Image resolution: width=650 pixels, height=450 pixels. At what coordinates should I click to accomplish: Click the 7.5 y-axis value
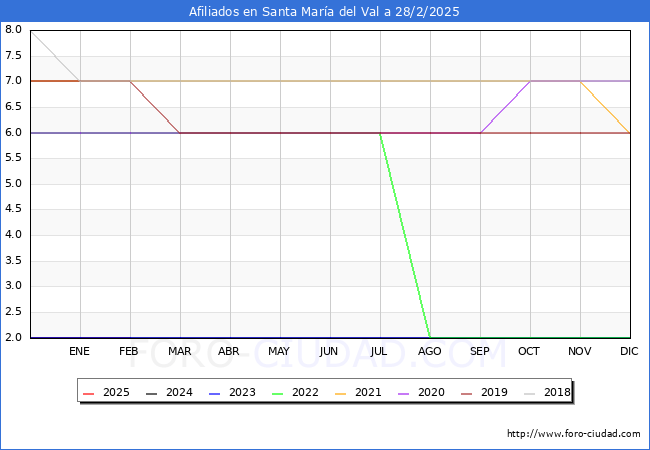pyautogui.click(x=13, y=55)
